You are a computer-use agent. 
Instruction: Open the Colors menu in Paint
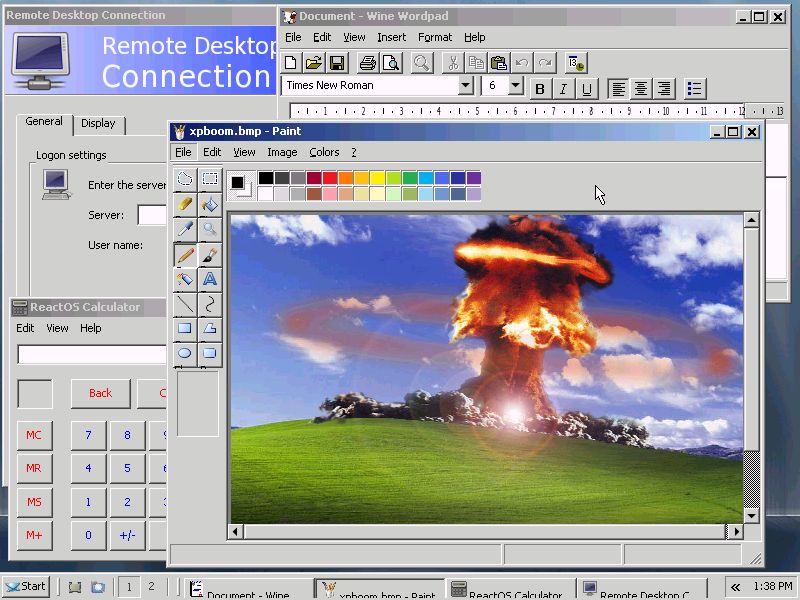coord(324,152)
